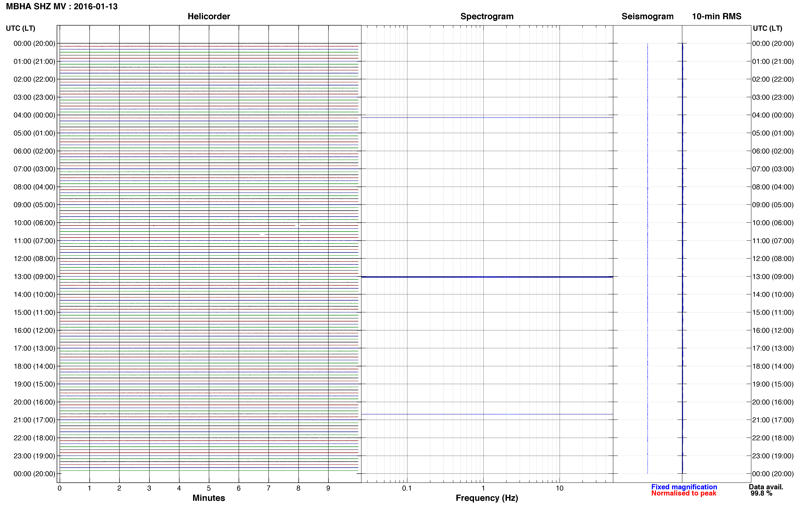
Task: Click left axis label '04:00 (00:00)'
Action: [x=34, y=115]
